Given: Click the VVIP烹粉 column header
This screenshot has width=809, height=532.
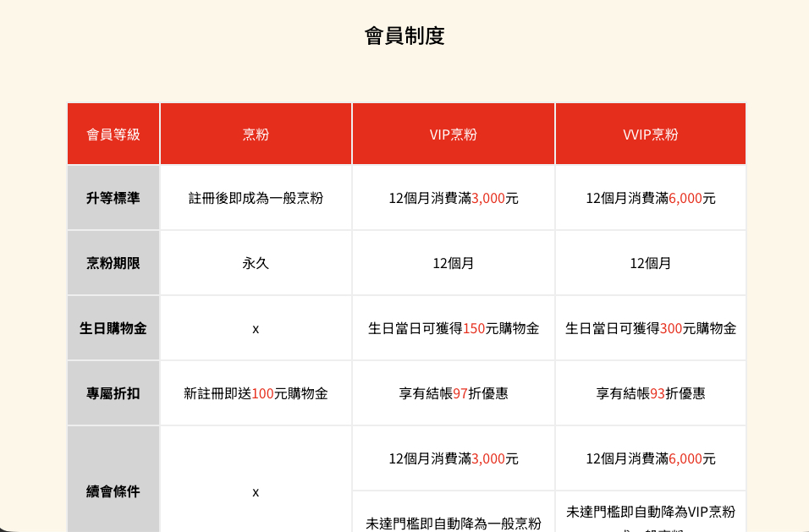Looking at the screenshot, I should [650, 134].
